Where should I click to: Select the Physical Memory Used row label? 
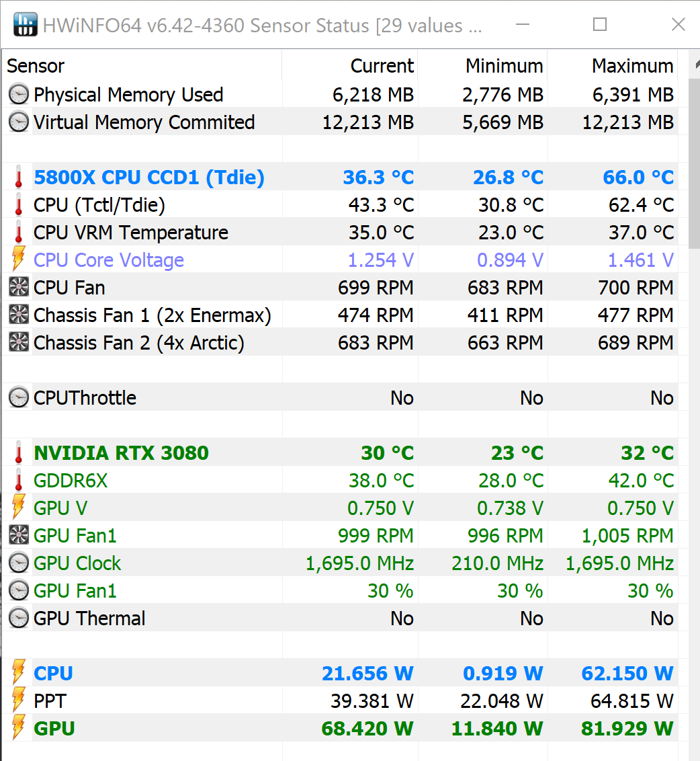coord(128,95)
